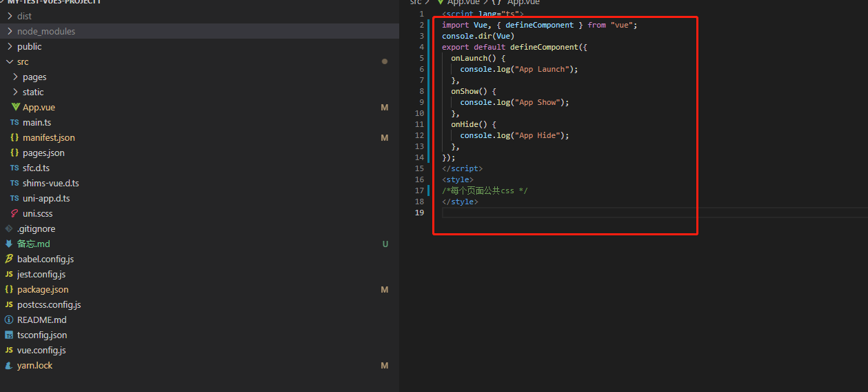Click the markdown icon beside 备忘.md
The height and width of the screenshot is (392, 868).
tap(9, 244)
